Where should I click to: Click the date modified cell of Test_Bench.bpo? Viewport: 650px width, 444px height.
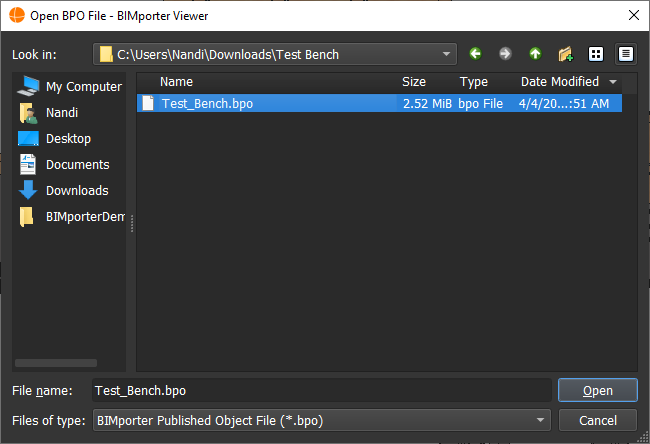tap(564, 104)
